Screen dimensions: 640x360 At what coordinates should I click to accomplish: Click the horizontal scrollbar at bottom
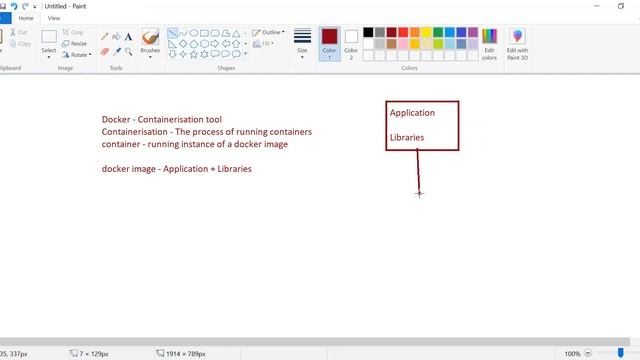pyautogui.click(x=314, y=342)
